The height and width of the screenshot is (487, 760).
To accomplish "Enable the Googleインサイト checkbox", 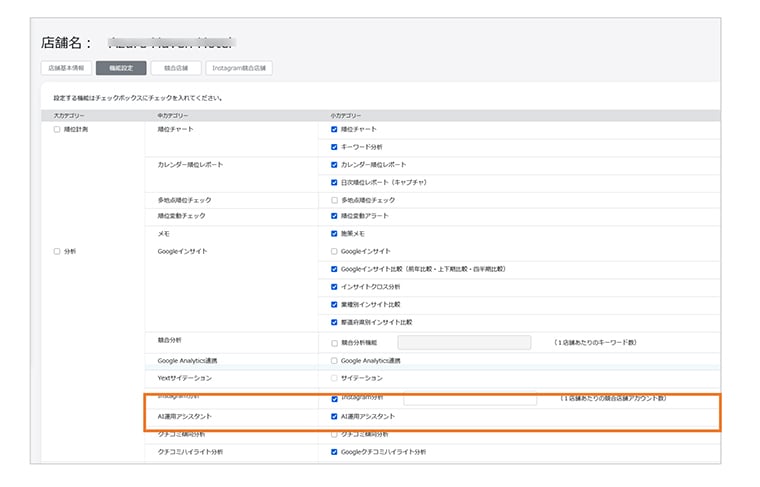I will click(334, 251).
